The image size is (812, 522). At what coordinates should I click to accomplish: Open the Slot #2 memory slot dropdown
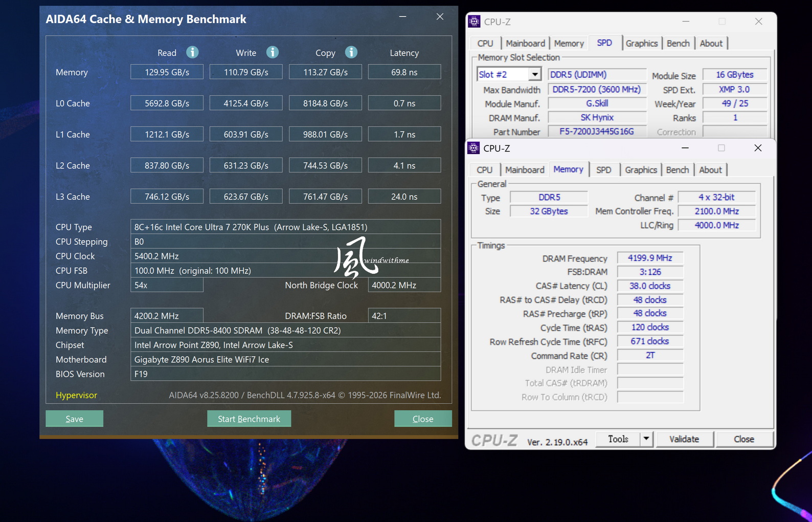[x=534, y=74]
